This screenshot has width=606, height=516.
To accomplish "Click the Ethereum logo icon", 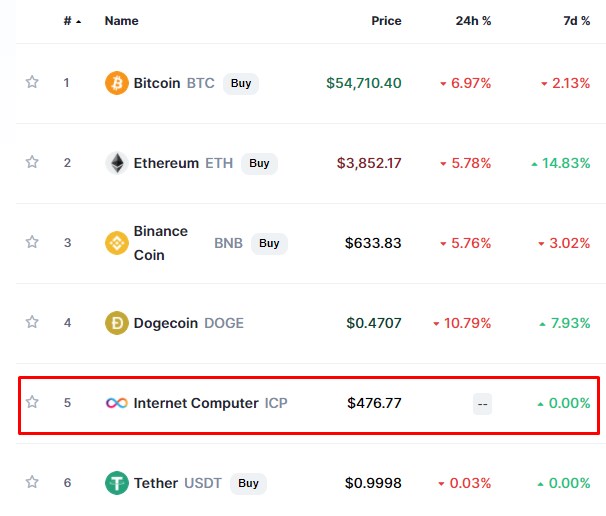I will pos(117,163).
